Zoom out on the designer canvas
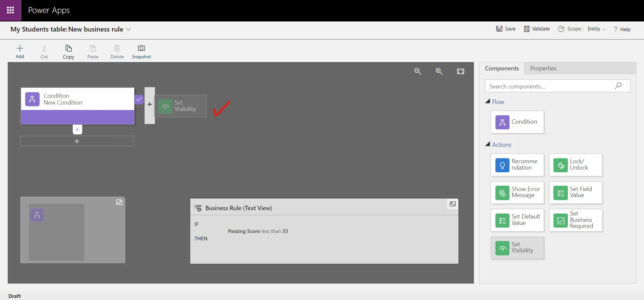Image resolution: width=644 pixels, height=300 pixels. point(418,71)
